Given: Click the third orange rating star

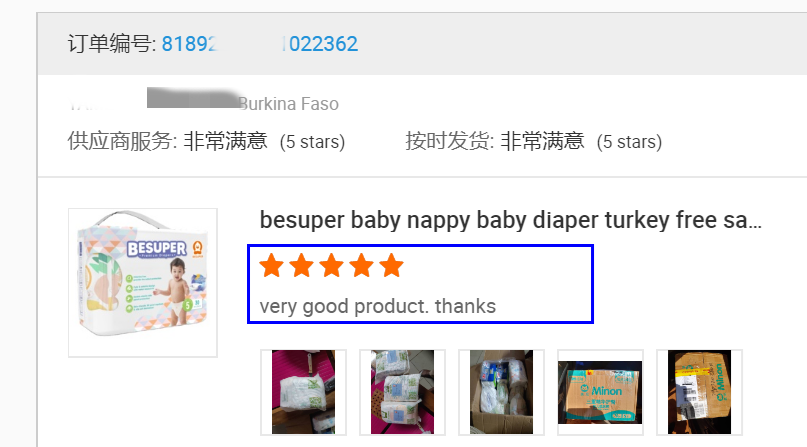Looking at the screenshot, I should tap(331, 265).
